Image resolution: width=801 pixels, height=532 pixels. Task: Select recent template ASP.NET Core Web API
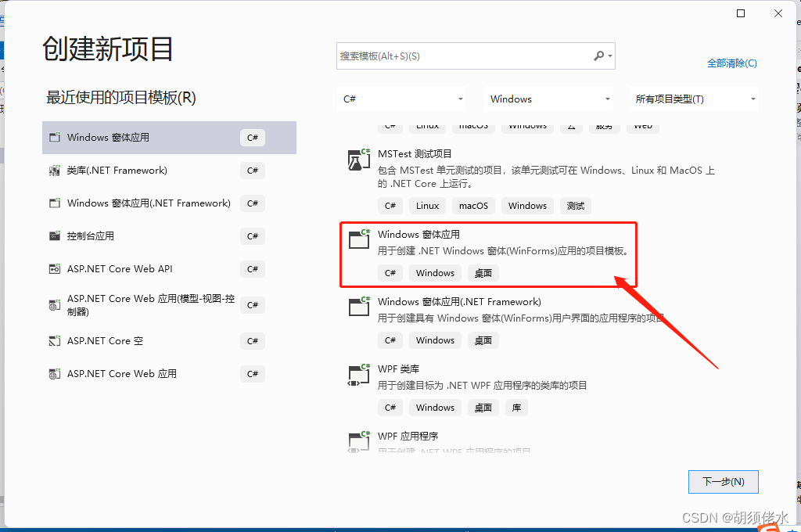[169, 269]
